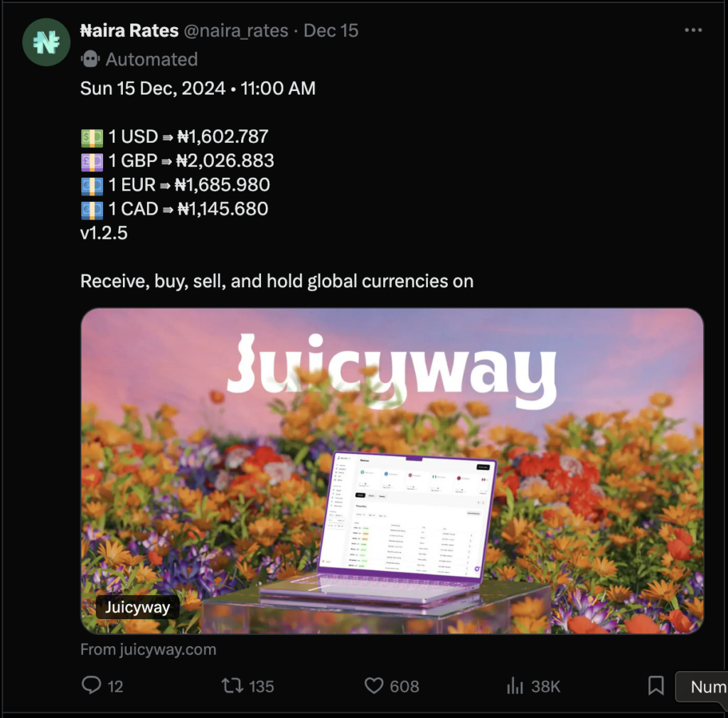
Task: Open the view analytics bar chart icon
Action: pyautogui.click(x=515, y=685)
